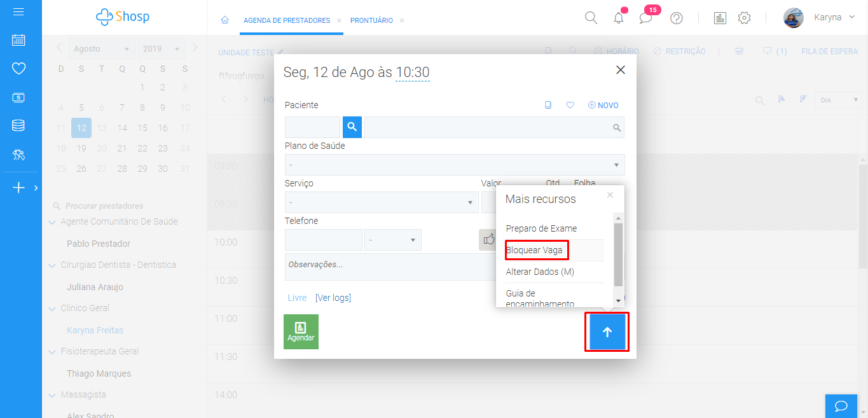Go to next month arrow in calendar
This screenshot has height=418, width=868.
point(195,47)
